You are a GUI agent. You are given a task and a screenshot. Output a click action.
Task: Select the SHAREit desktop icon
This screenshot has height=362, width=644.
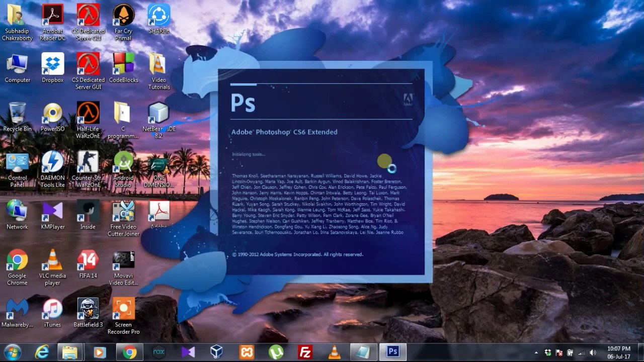[x=158, y=19]
